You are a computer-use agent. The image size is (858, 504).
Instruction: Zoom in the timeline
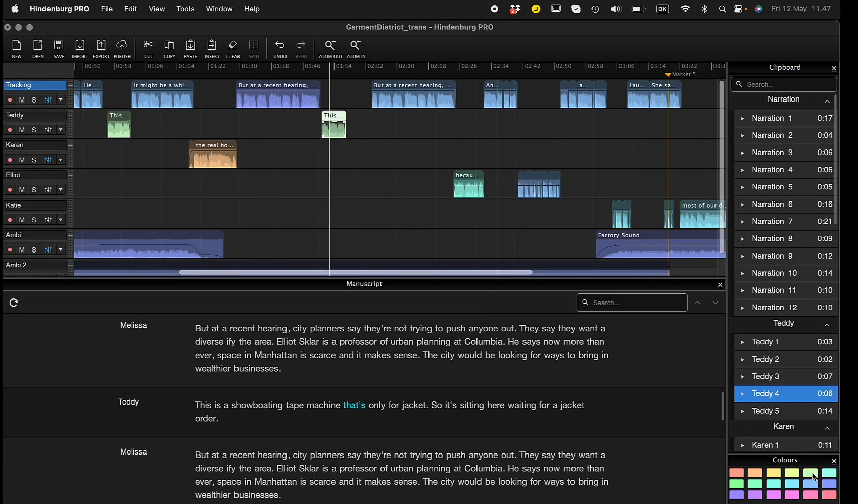pyautogui.click(x=356, y=49)
